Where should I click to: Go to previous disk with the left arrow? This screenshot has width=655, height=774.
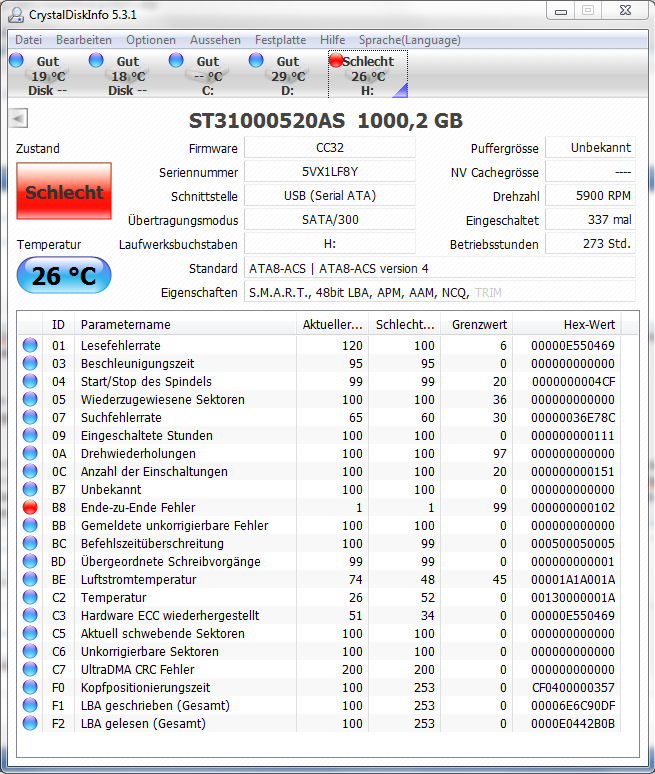point(18,118)
